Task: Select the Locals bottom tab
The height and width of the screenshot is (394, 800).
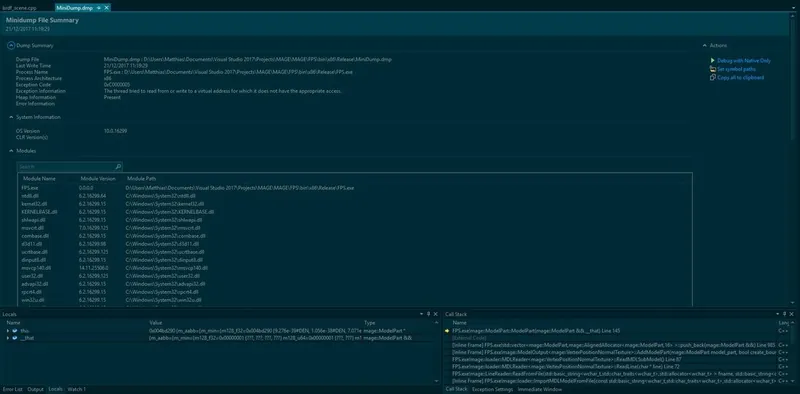Action: (55, 389)
